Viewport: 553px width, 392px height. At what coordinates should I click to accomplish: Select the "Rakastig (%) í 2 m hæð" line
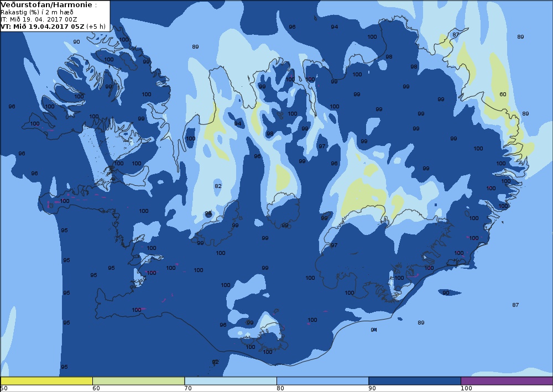[x=37, y=12]
